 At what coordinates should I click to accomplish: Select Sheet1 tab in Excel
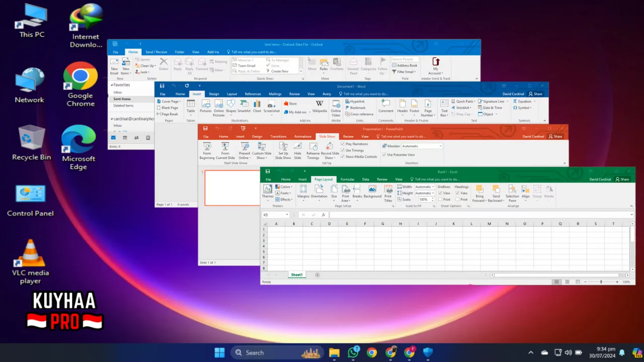coord(297,275)
